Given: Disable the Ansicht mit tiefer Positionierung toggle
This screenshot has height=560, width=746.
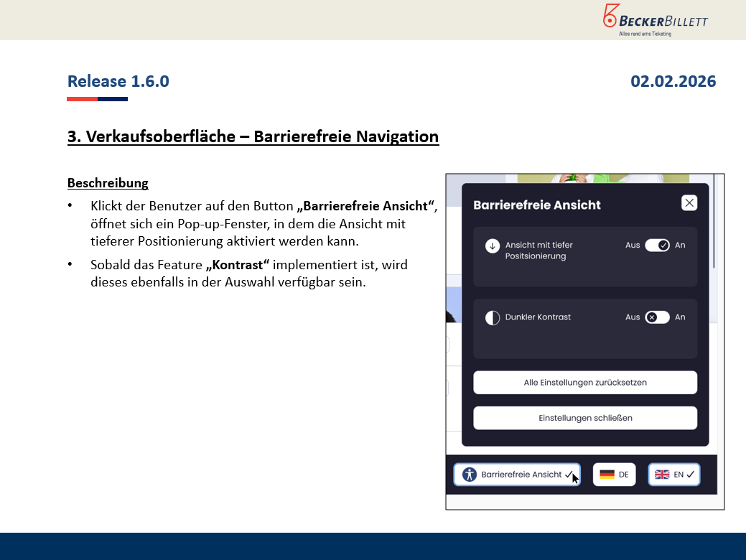Looking at the screenshot, I should (657, 246).
